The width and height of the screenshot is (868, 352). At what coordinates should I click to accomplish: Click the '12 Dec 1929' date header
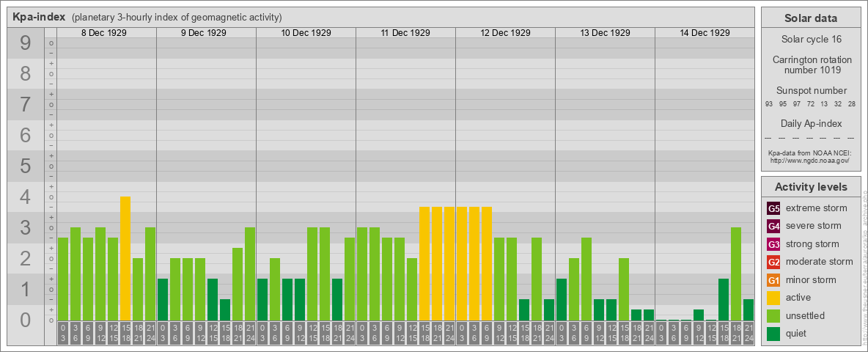click(x=505, y=33)
